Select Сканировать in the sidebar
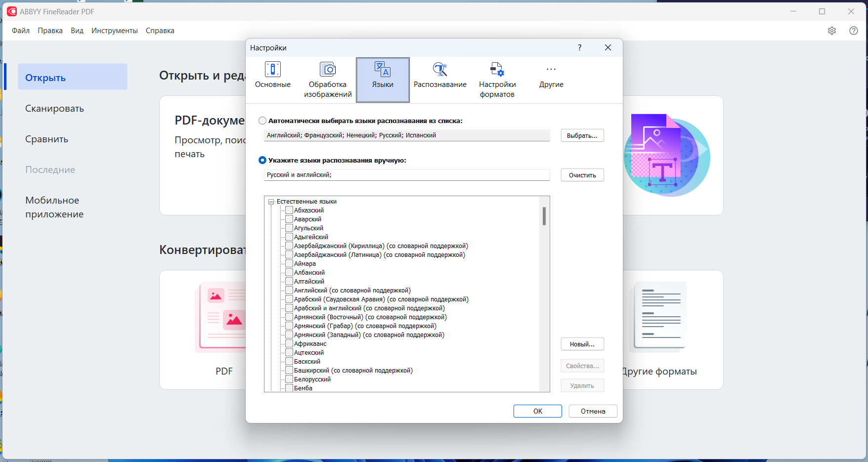This screenshot has width=868, height=462. coord(73,108)
